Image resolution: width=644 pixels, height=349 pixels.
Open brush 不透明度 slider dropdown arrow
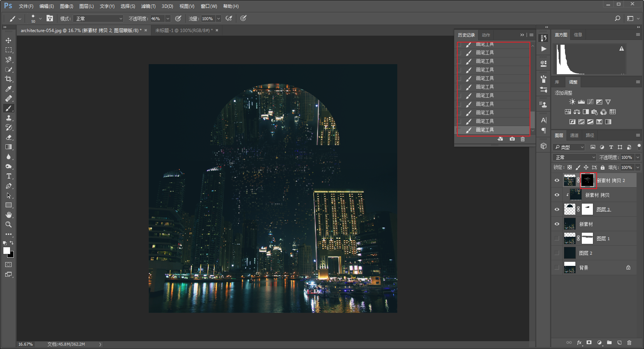(x=168, y=19)
